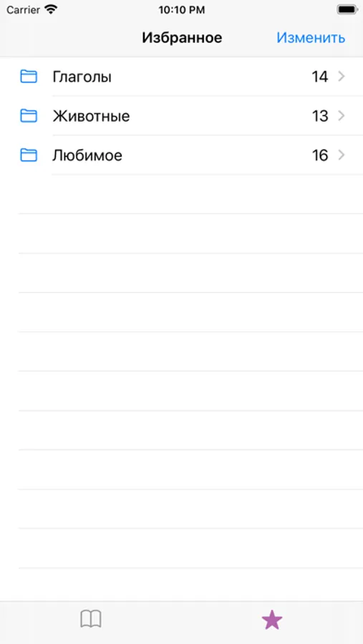
Task: Click the Изменить edit button
Action: click(311, 38)
